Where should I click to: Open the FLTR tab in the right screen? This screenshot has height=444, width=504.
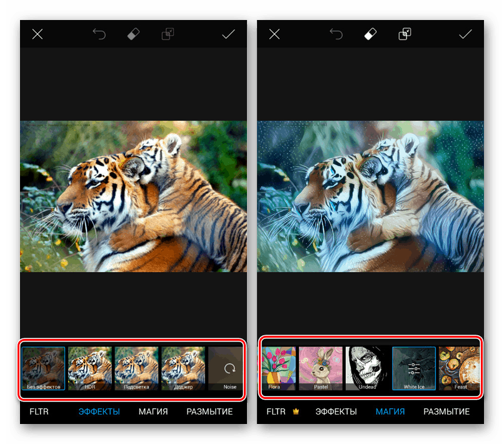point(276,411)
